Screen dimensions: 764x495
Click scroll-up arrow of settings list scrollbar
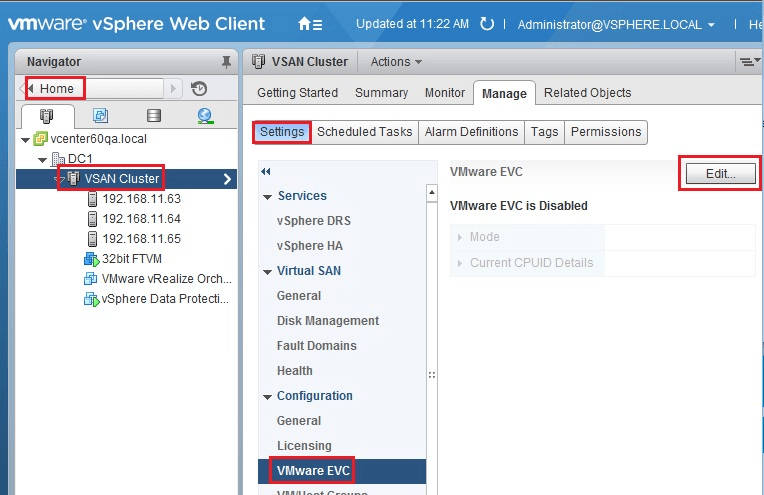[x=432, y=193]
